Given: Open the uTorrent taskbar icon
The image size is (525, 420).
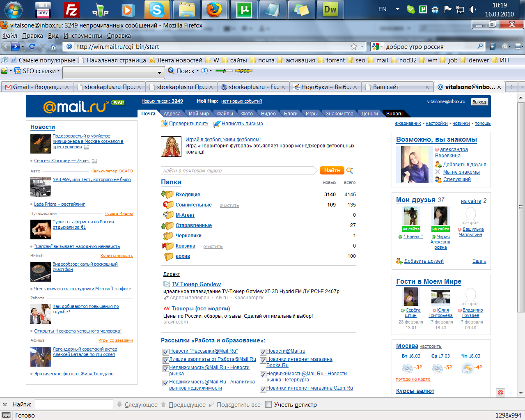Looking at the screenshot, I should point(244,10).
